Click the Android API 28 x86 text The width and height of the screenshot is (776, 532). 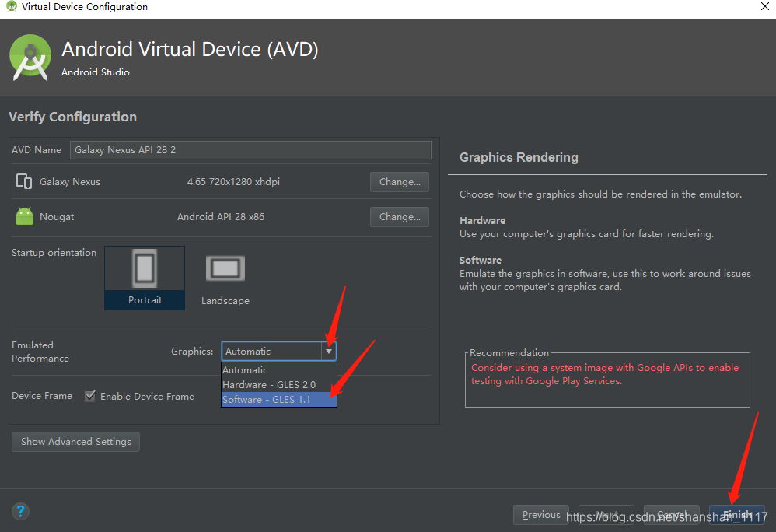coord(221,217)
